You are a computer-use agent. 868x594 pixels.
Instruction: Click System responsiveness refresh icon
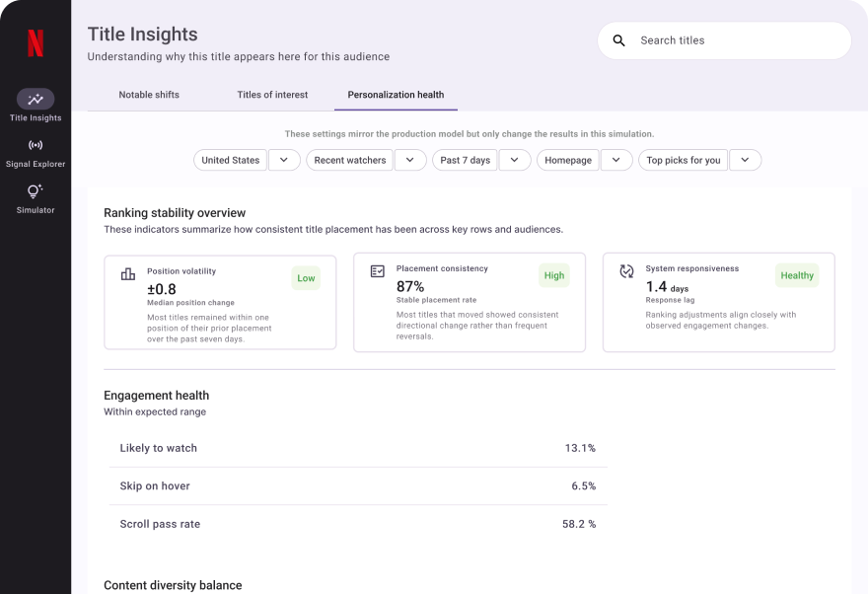[626, 271]
